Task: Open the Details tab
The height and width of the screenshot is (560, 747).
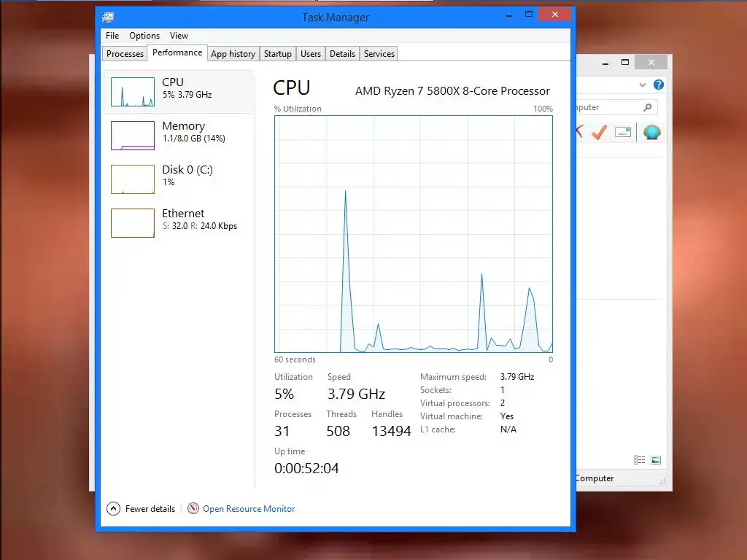Action: (343, 54)
